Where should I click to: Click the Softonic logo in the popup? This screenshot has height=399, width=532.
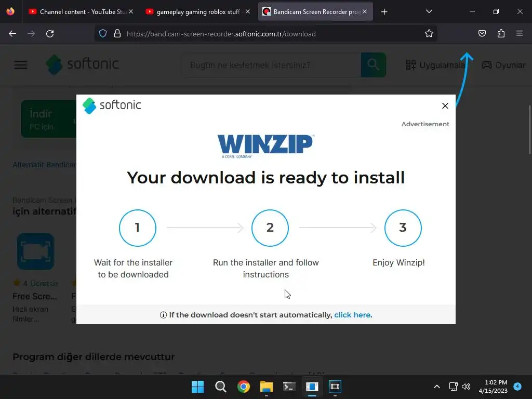(112, 105)
